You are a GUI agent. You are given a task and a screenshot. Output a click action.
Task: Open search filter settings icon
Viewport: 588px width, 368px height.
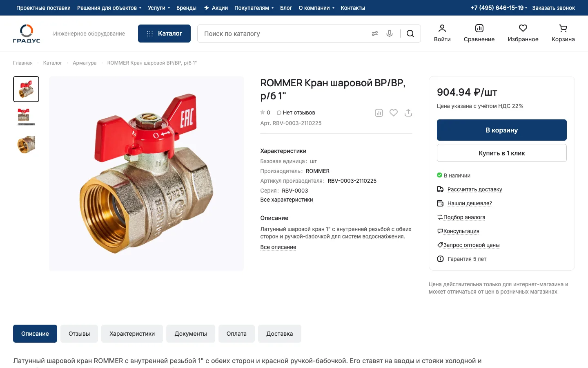tap(375, 34)
